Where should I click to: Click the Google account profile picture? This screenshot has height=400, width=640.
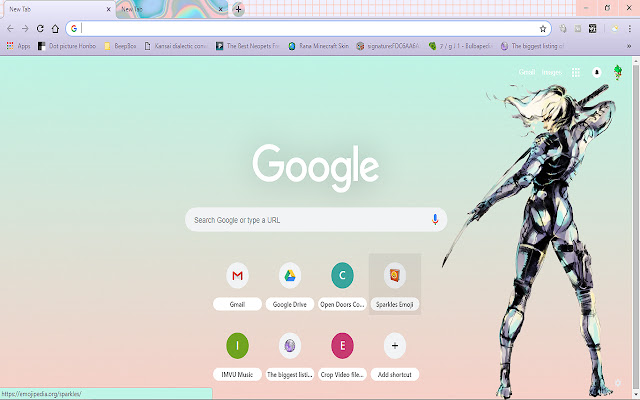tap(618, 72)
